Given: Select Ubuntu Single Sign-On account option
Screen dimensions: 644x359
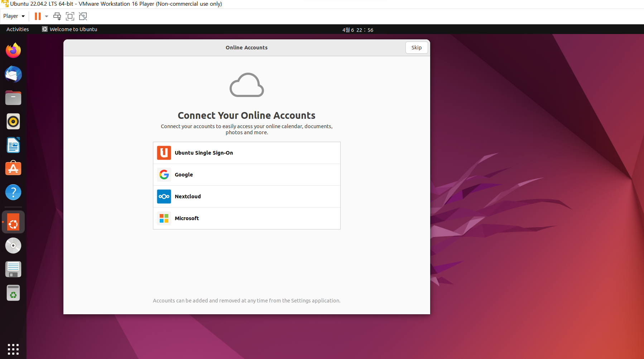Looking at the screenshot, I should [247, 153].
